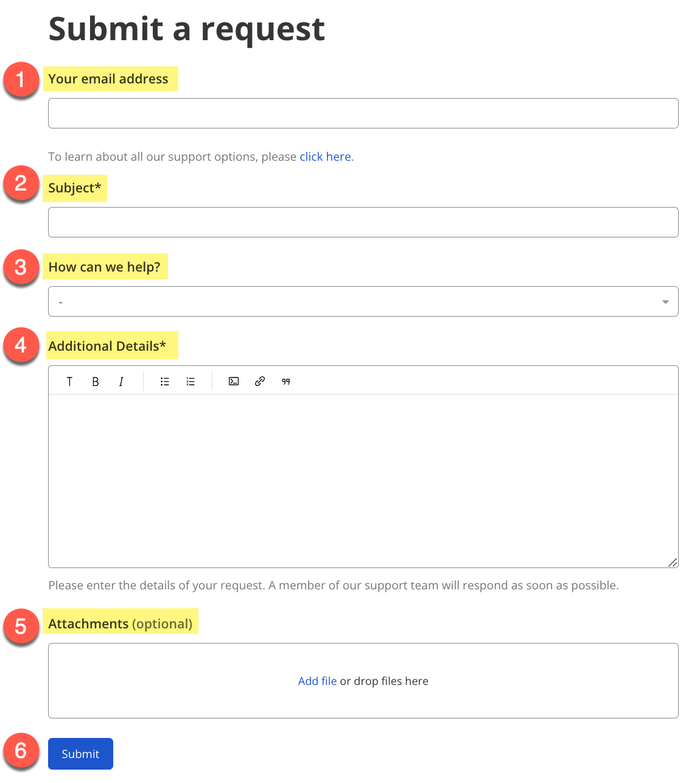Image resolution: width=700 pixels, height=783 pixels.
Task: Open the support options 'click here' link
Action: (325, 157)
